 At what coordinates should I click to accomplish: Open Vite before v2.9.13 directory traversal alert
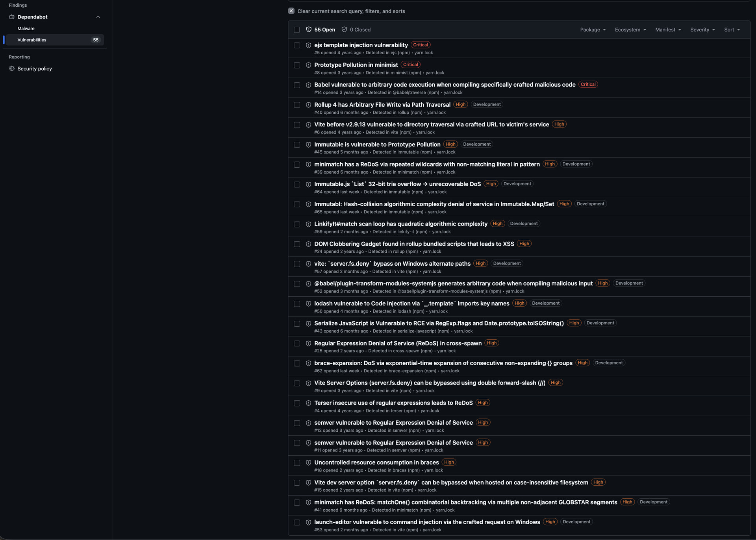[432, 125]
